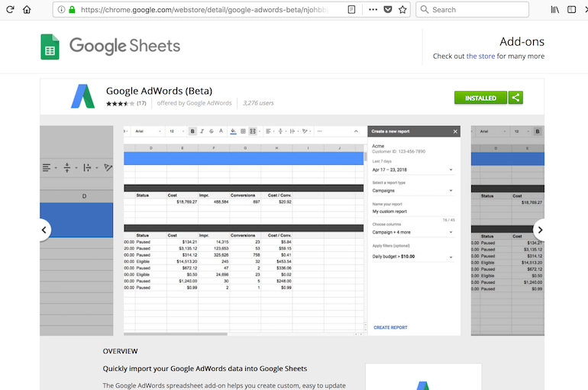Click the chrome.google.com URL address field
Screen dimensions: 588x390
point(205,9)
